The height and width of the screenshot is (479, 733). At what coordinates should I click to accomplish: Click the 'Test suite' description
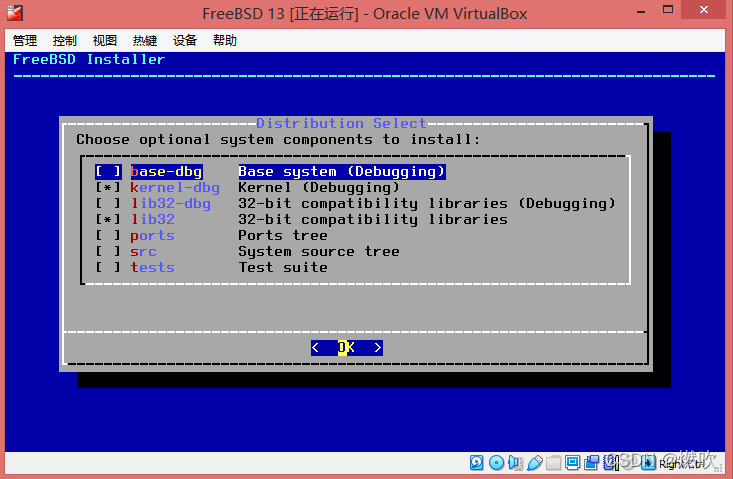(x=283, y=267)
